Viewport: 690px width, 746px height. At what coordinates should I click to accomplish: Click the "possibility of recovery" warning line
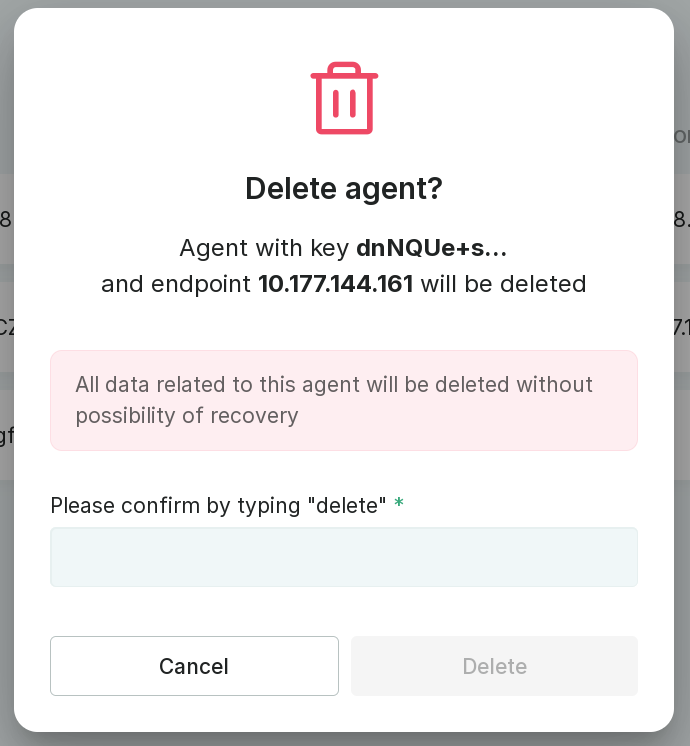[x=187, y=415]
